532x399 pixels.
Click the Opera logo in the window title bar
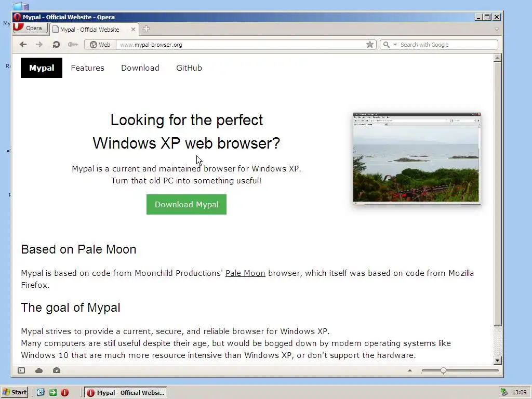coord(17,17)
